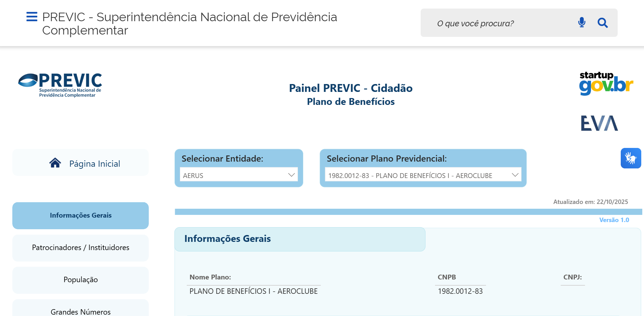Go to the Grandes Números section
This screenshot has height=316, width=644.
tap(80, 311)
